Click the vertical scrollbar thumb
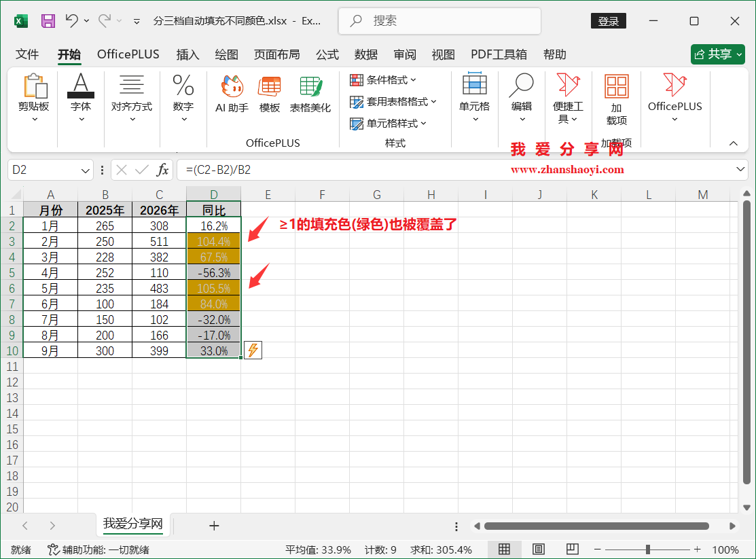This screenshot has height=559, width=756. point(747,342)
